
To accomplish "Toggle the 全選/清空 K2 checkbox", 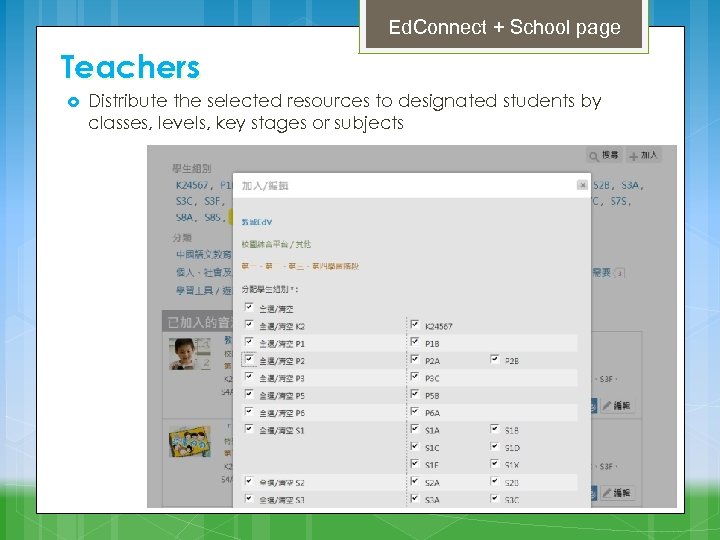I will coord(249,324).
